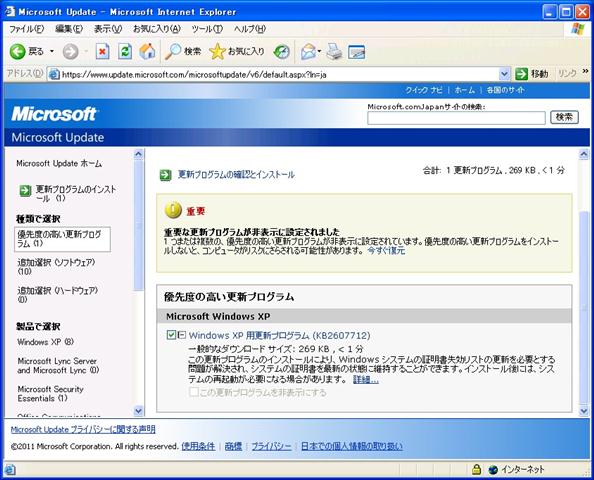Click the Windows flag logo icon
This screenshot has height=480, width=594.
[578, 29]
